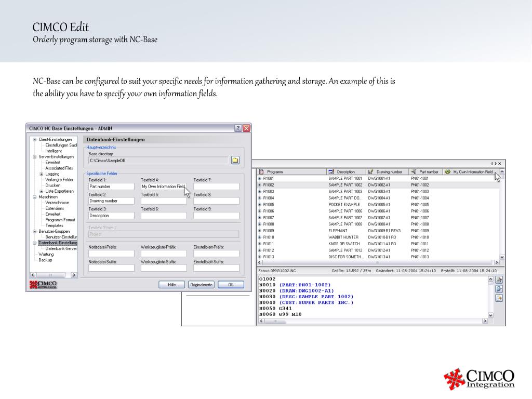
Task: Click the Originalwerte button
Action: pyautogui.click(x=201, y=285)
